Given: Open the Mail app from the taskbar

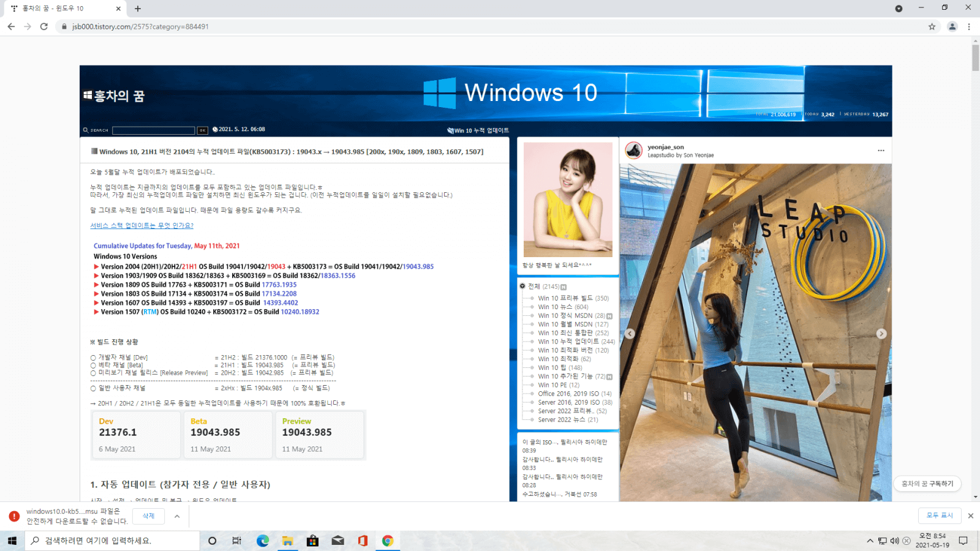Looking at the screenshot, I should click(337, 541).
